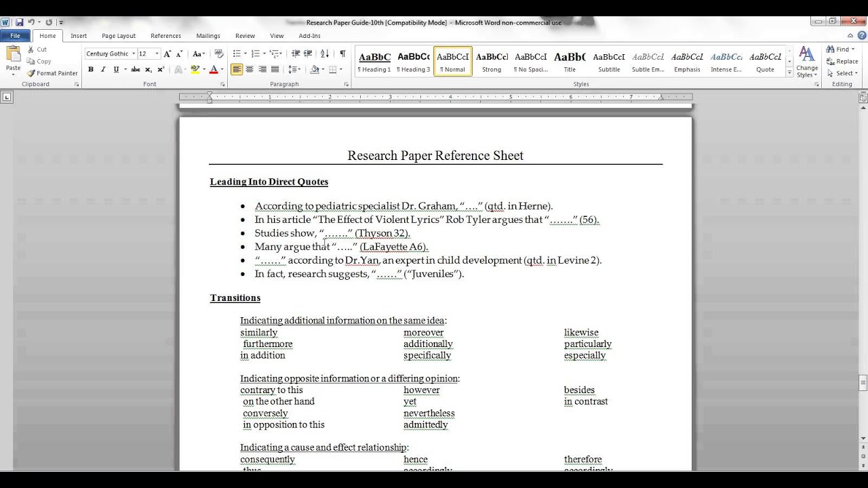
Task: Apply the Heading 1 style
Action: [x=374, y=62]
